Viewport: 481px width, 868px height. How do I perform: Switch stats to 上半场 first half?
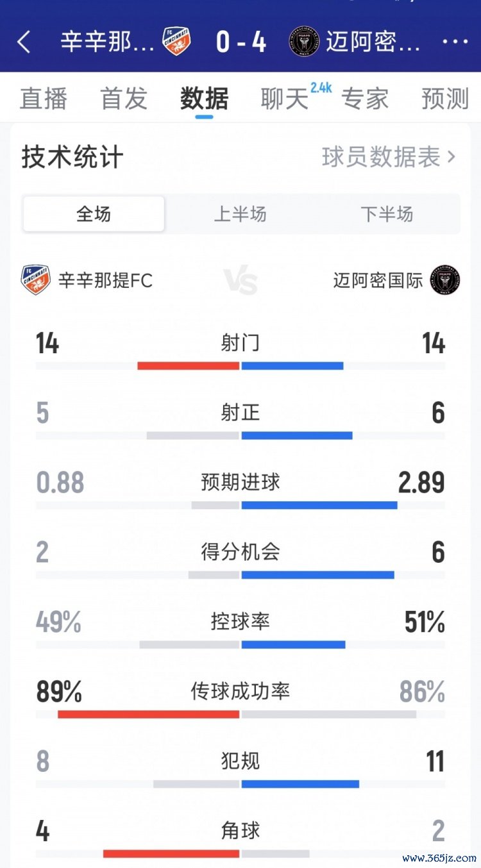(x=240, y=214)
